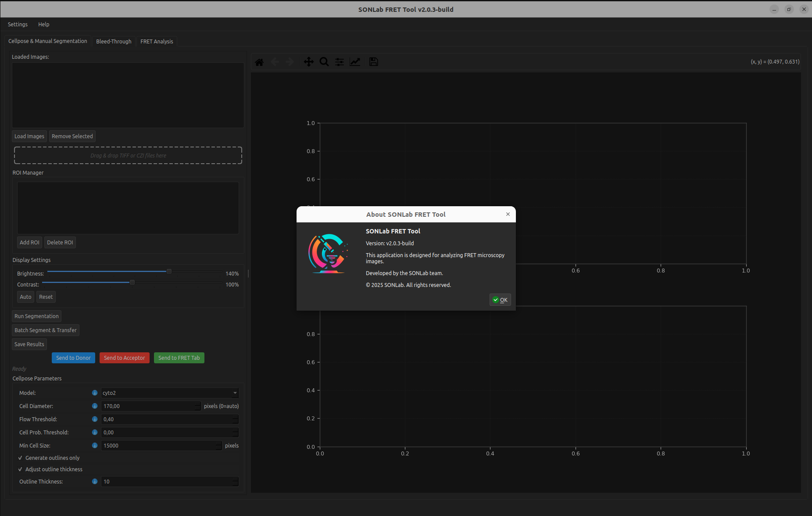The image size is (812, 516).
Task: Click the Loaded Images list area
Action: [x=128, y=95]
